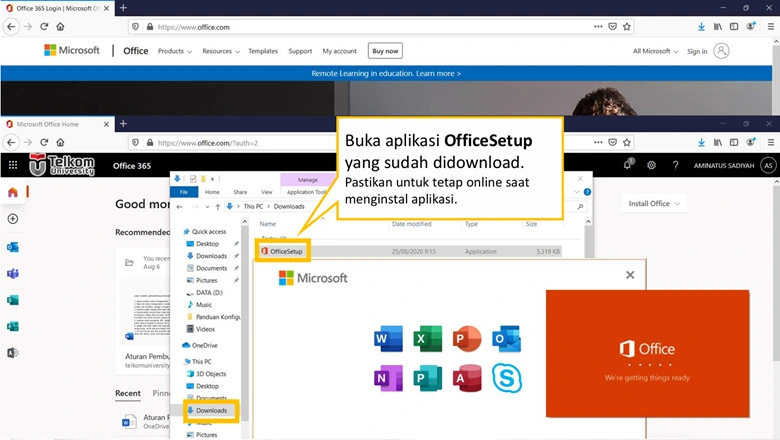The image size is (780, 440).
Task: Open Office 365 settings gear
Action: click(x=651, y=165)
